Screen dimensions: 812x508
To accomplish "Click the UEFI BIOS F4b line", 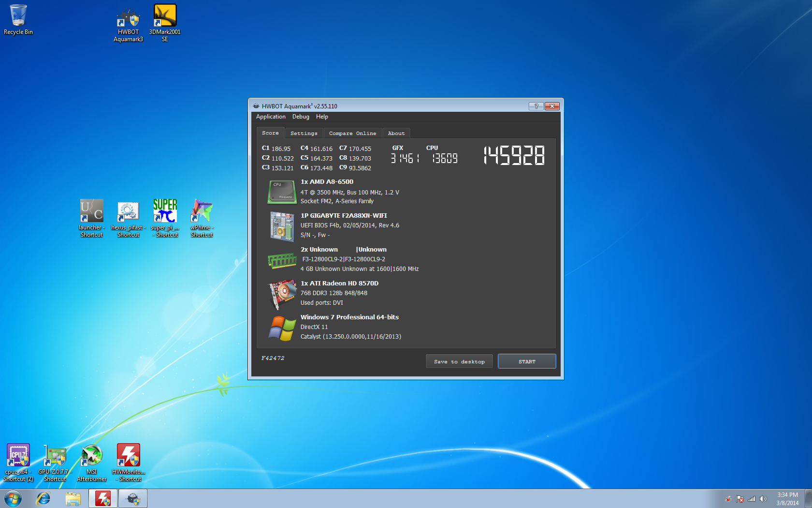I will (350, 225).
